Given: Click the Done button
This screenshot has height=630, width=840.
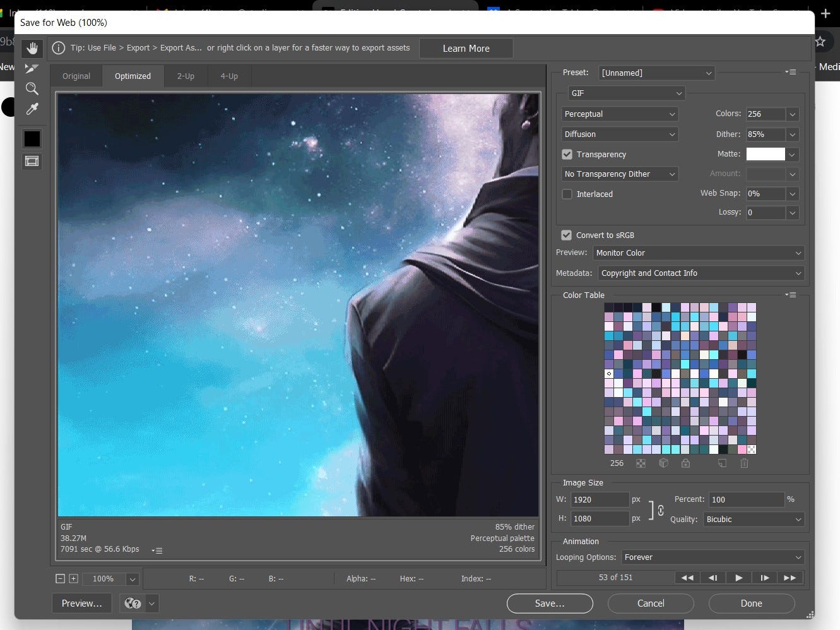Looking at the screenshot, I should tap(751, 603).
